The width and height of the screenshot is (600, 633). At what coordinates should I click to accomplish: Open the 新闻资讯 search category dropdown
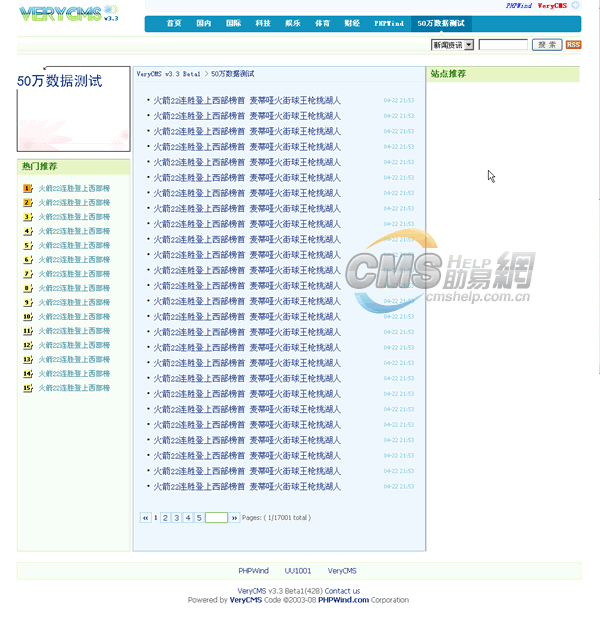pyautogui.click(x=452, y=45)
